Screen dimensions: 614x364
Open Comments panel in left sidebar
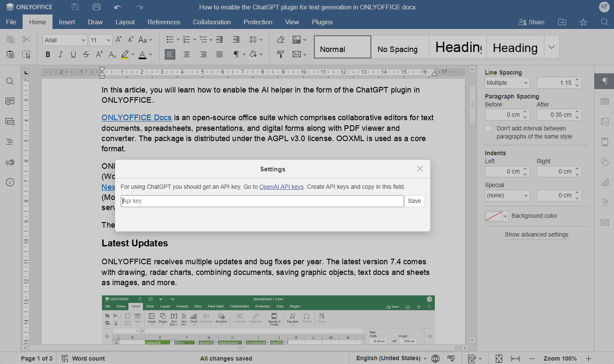pos(10,101)
